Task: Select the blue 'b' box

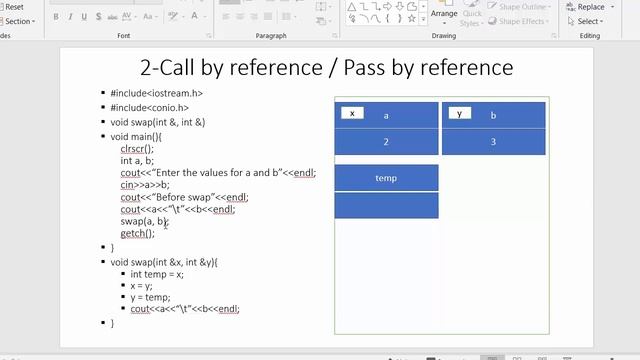Action: click(493, 116)
